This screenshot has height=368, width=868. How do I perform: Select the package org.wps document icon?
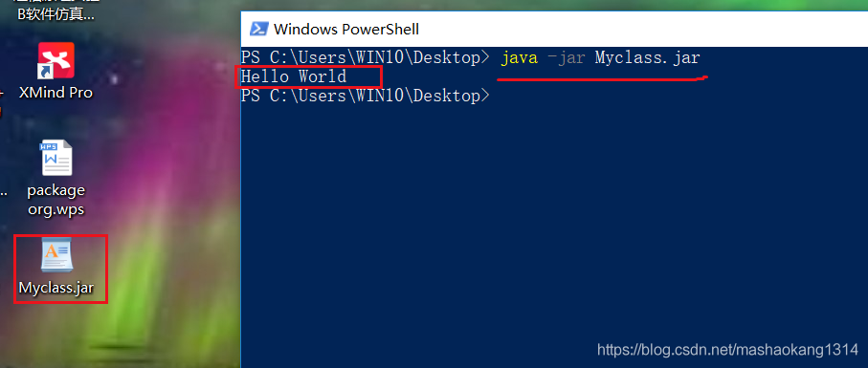[x=56, y=158]
